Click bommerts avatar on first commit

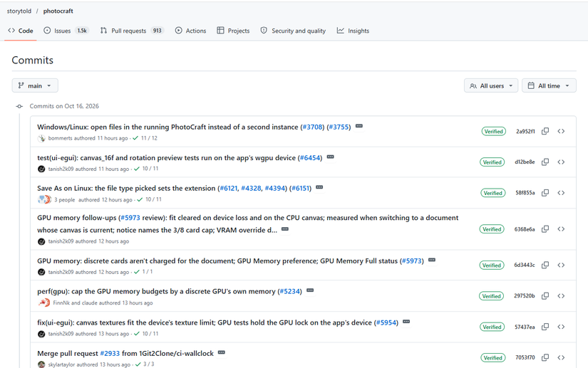click(41, 138)
